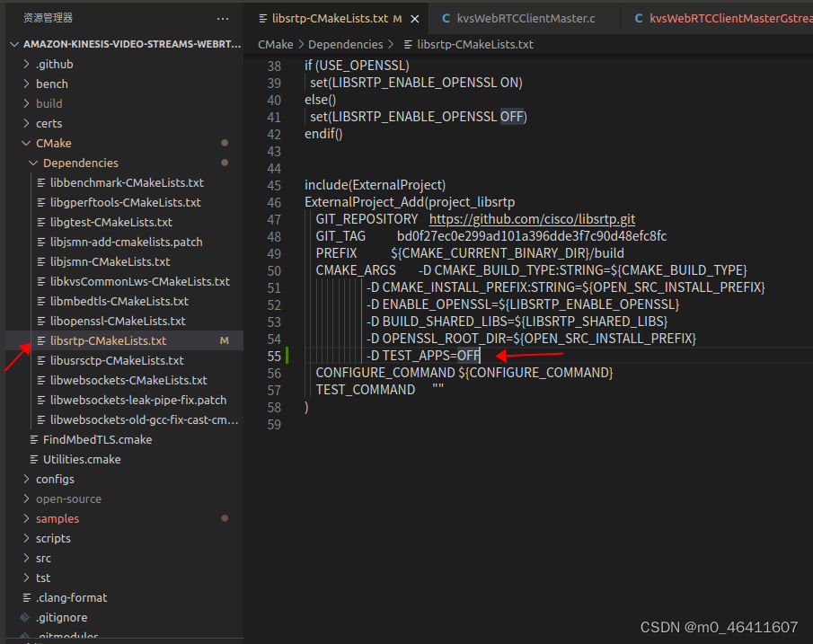The image size is (813, 644).
Task: Click the M modified badge on libsrtp-CMakeLists.txt row
Action: 224,340
